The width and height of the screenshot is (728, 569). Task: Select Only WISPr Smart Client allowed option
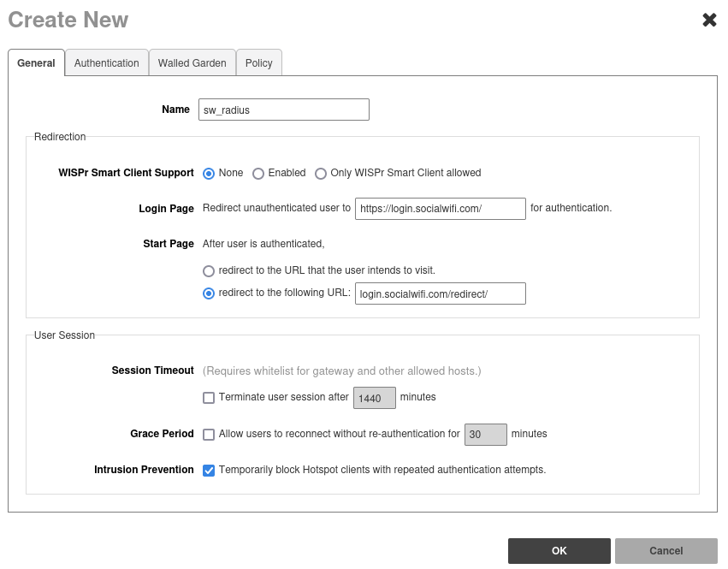[321, 174]
